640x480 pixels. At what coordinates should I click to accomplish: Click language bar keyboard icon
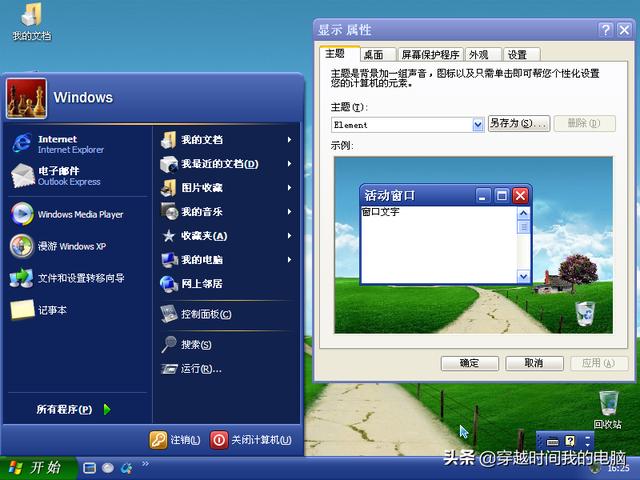[x=552, y=441]
